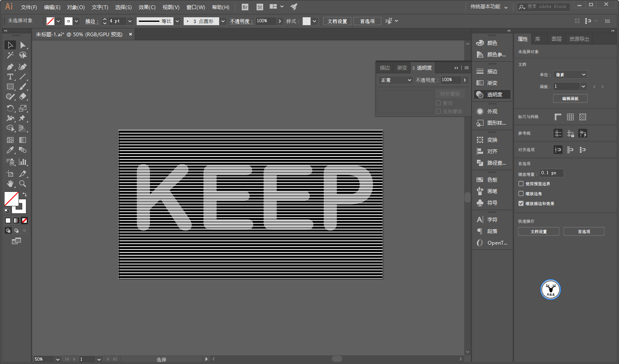Viewport: 619px width, 364px height.
Task: Pick the Eraser tool
Action: 23,96
